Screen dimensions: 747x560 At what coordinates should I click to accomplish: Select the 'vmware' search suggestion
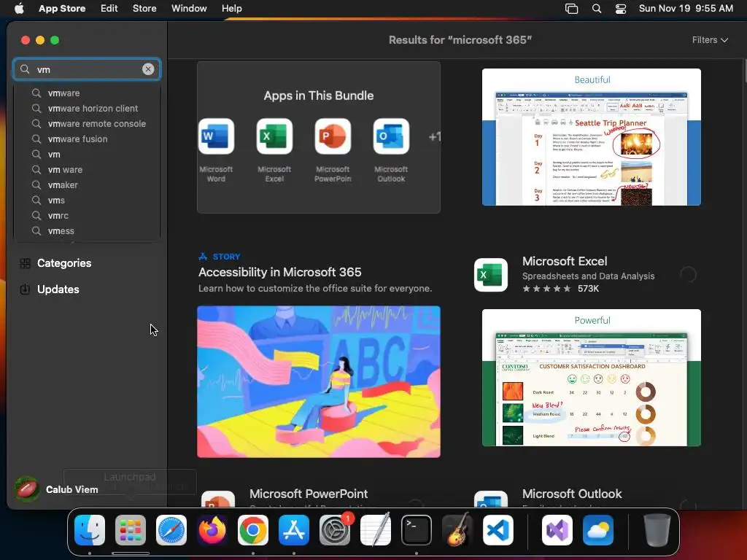click(x=87, y=93)
